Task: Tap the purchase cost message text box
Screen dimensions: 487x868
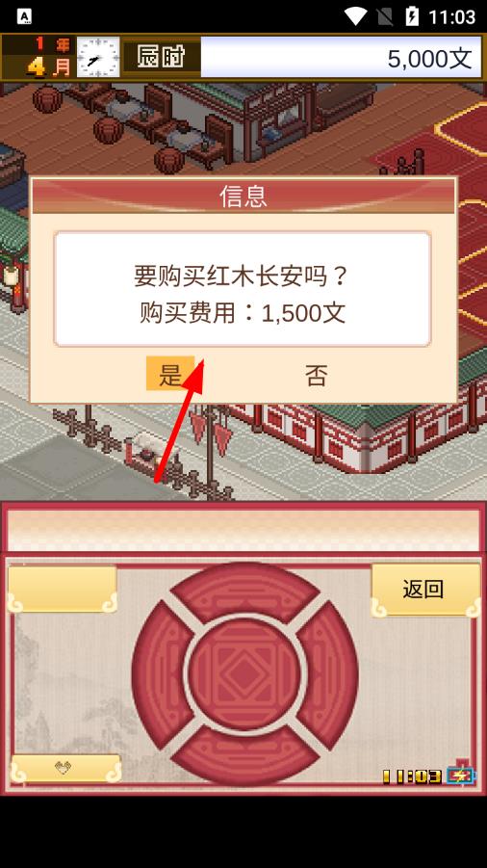Action: click(x=243, y=289)
